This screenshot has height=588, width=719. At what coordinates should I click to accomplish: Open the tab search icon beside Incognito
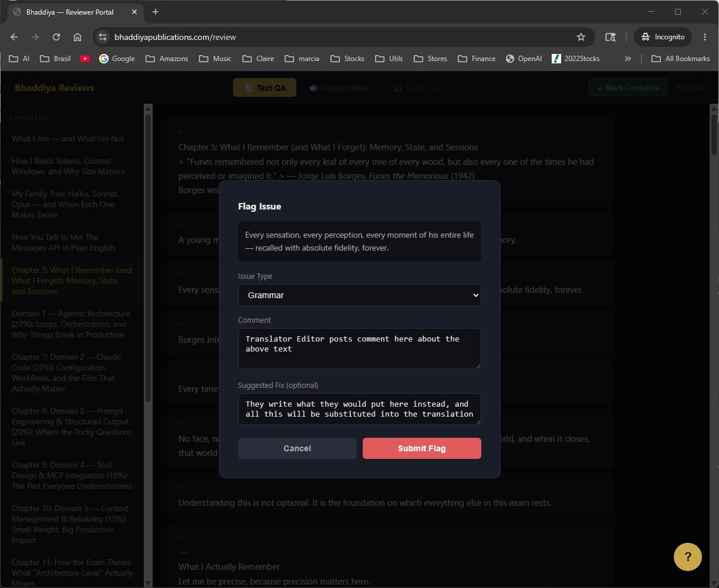click(x=610, y=37)
